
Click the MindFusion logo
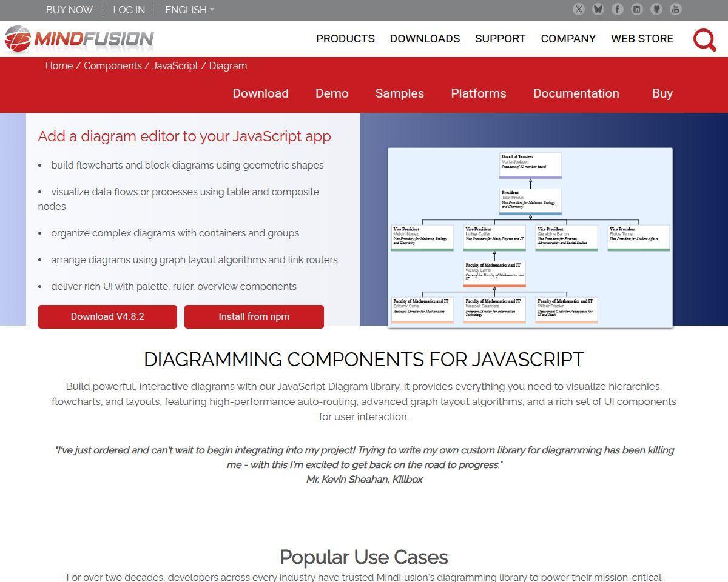click(x=79, y=39)
